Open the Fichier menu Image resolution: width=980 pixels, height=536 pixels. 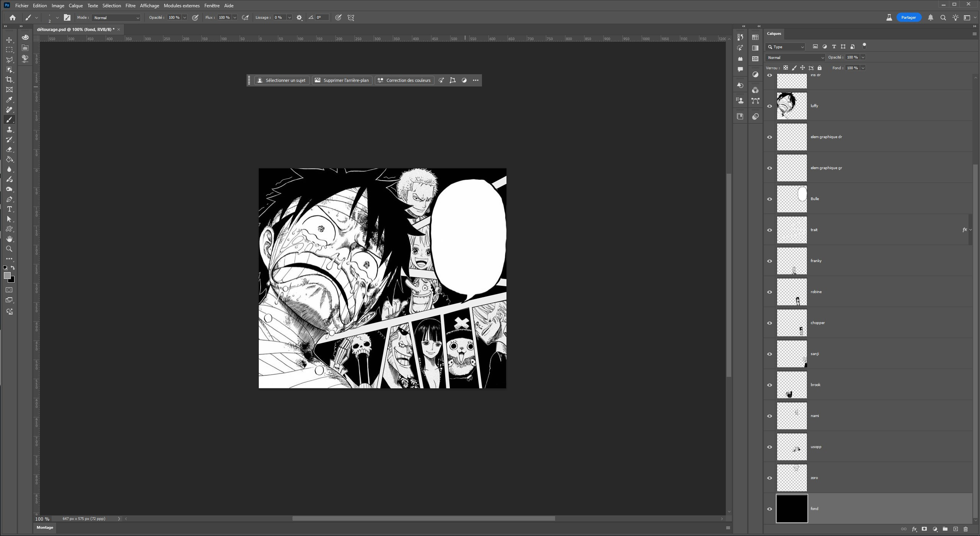pyautogui.click(x=22, y=6)
